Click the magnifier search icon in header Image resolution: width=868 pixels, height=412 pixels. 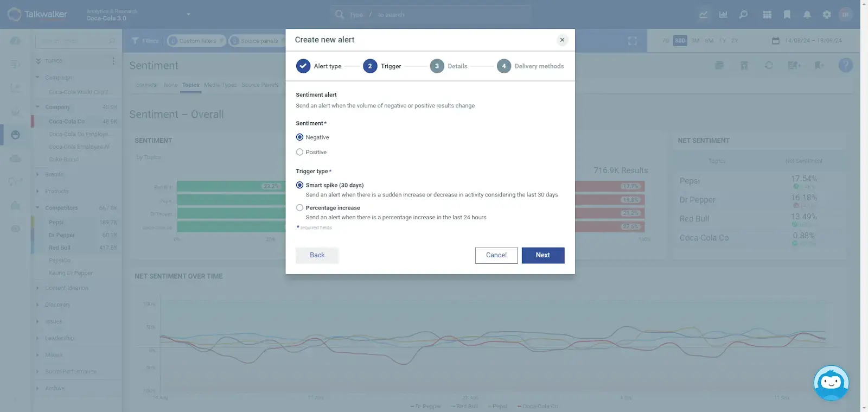point(743,15)
